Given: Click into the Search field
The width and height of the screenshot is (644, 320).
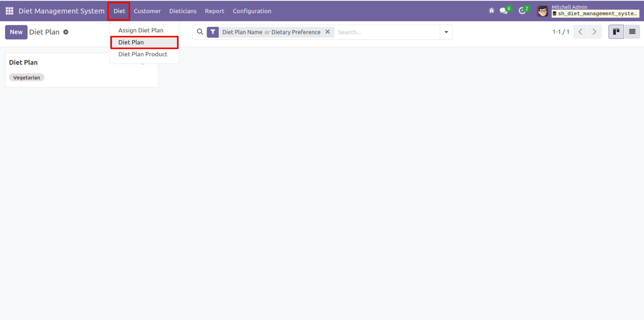Looking at the screenshot, I should click(387, 32).
